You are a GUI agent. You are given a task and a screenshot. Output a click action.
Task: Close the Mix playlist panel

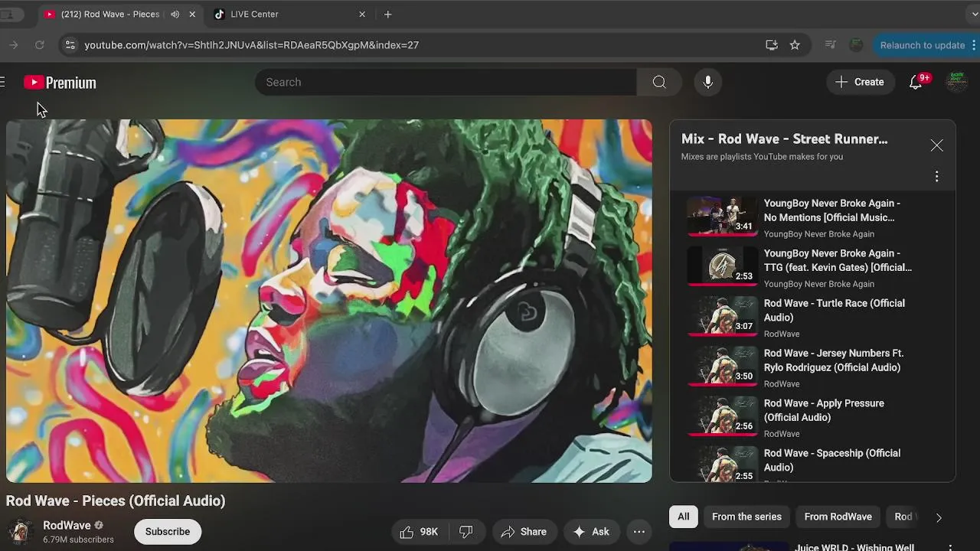tap(936, 145)
